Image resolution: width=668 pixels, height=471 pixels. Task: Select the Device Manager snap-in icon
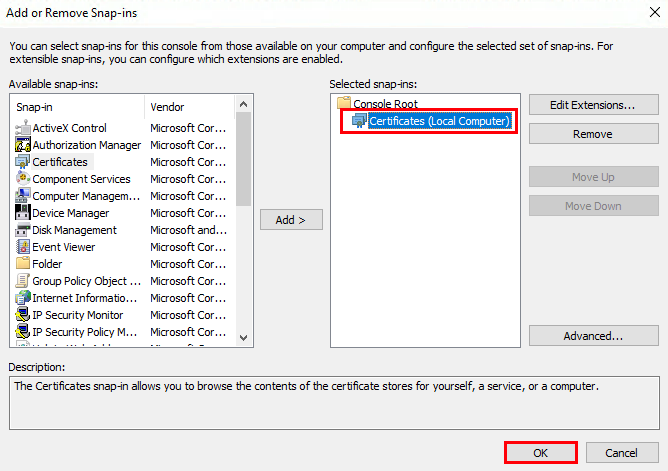click(23, 213)
